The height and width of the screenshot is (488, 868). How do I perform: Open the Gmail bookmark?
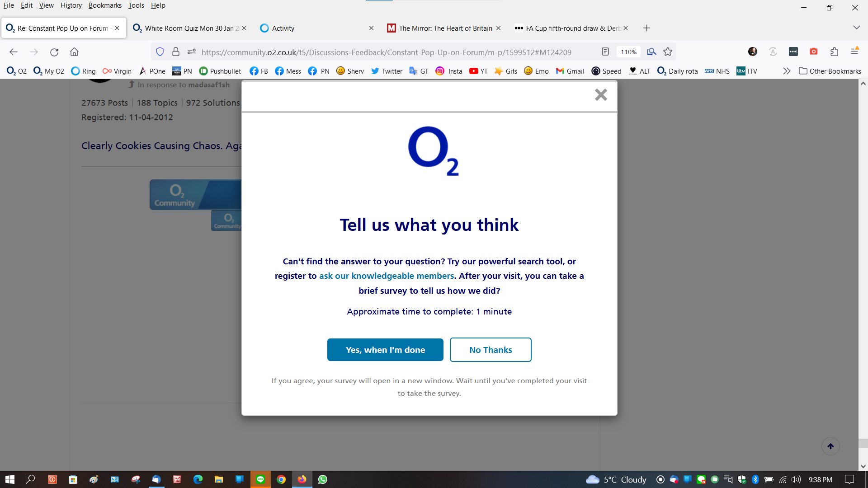click(569, 71)
